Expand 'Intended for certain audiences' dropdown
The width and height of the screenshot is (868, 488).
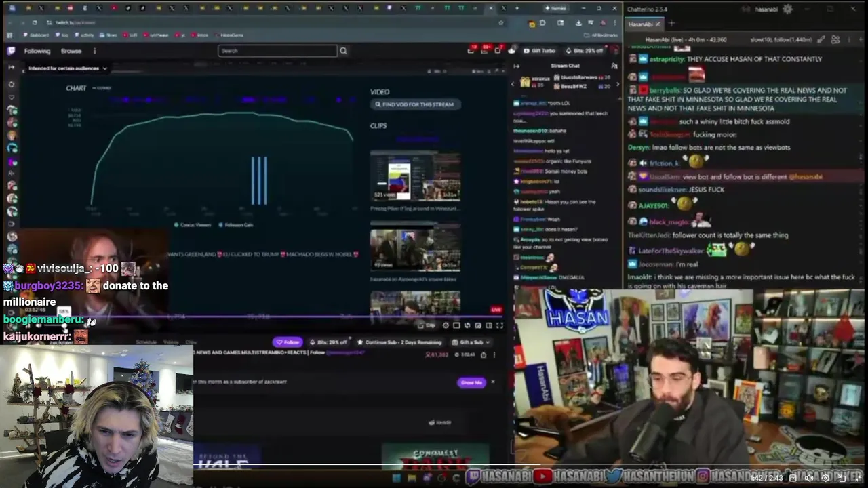pyautogui.click(x=68, y=68)
